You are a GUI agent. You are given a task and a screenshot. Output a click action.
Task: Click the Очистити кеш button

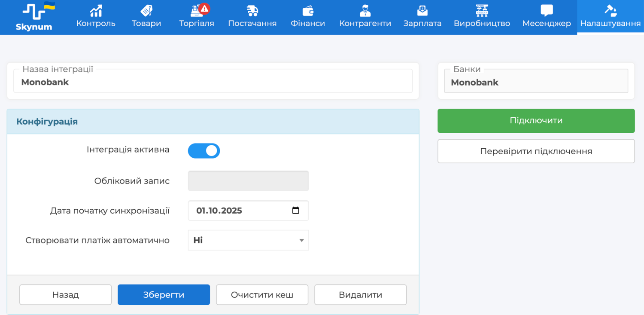262,295
